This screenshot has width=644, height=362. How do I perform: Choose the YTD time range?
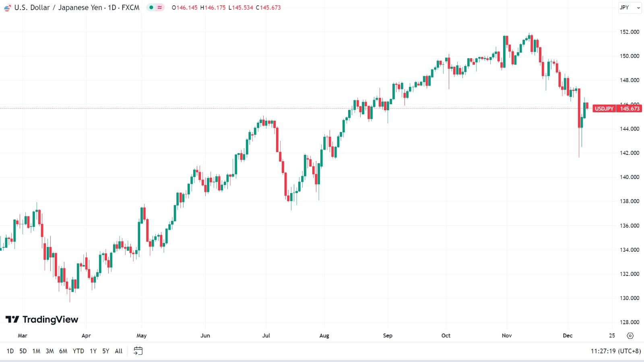(78, 351)
